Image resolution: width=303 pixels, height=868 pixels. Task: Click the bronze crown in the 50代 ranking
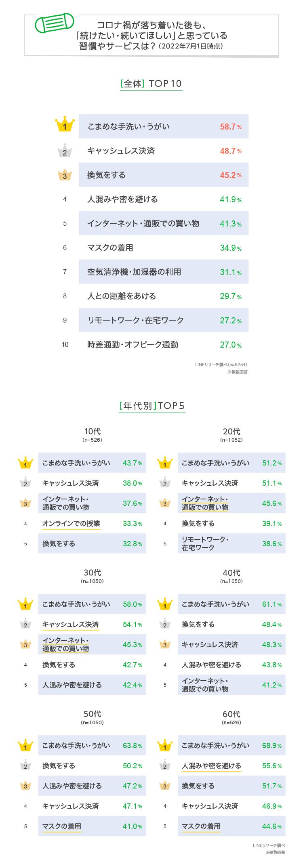tap(25, 786)
